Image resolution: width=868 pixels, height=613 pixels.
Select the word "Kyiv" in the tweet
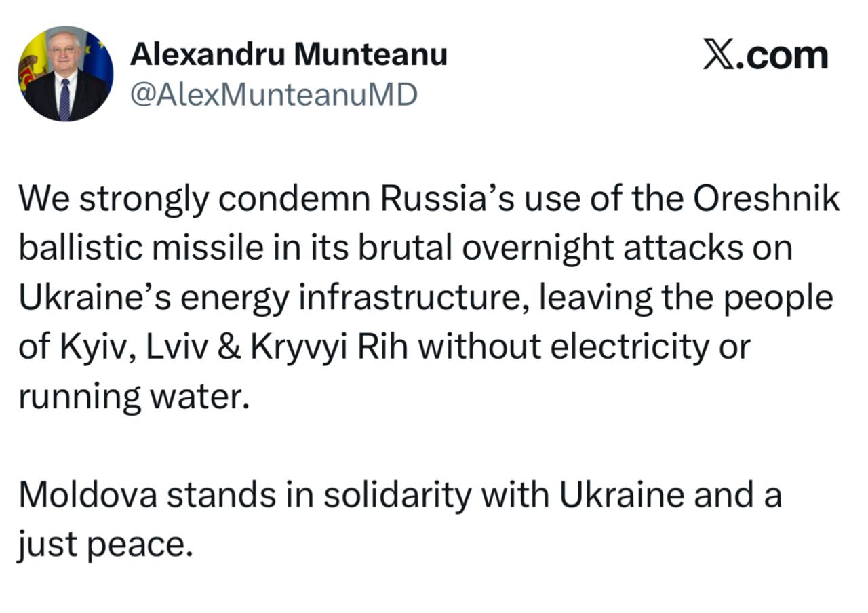click(86, 347)
